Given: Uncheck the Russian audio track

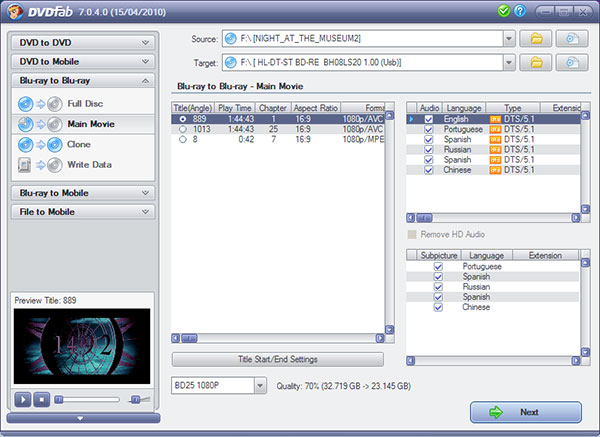Looking at the screenshot, I should (x=429, y=150).
